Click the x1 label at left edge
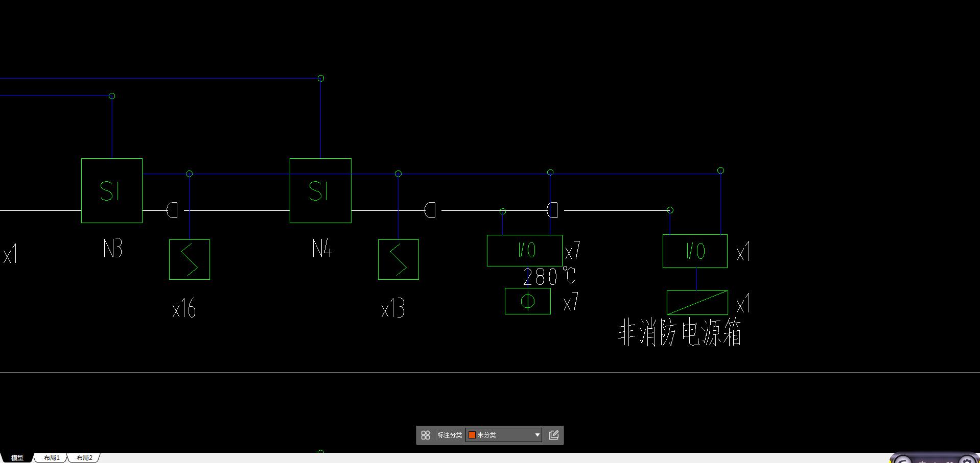 [10, 254]
